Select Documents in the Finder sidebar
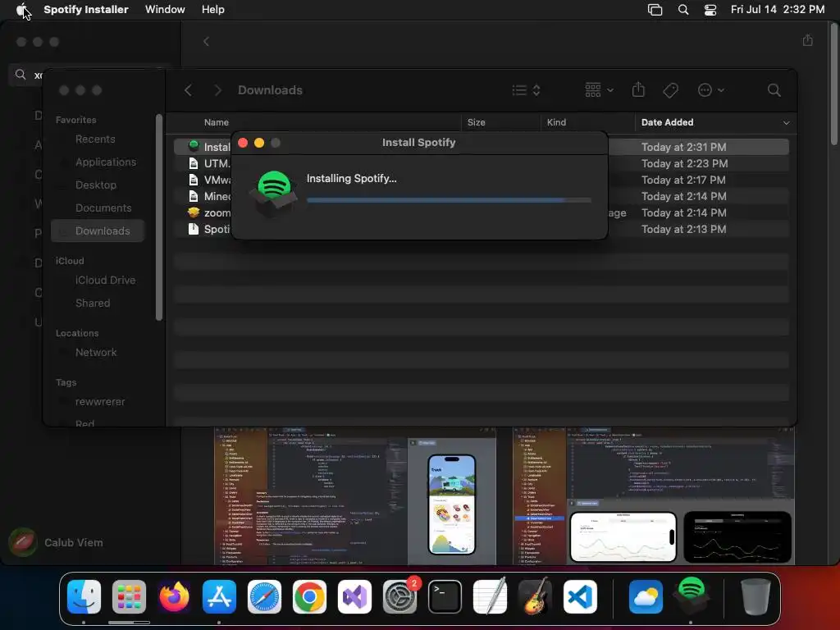 click(103, 208)
